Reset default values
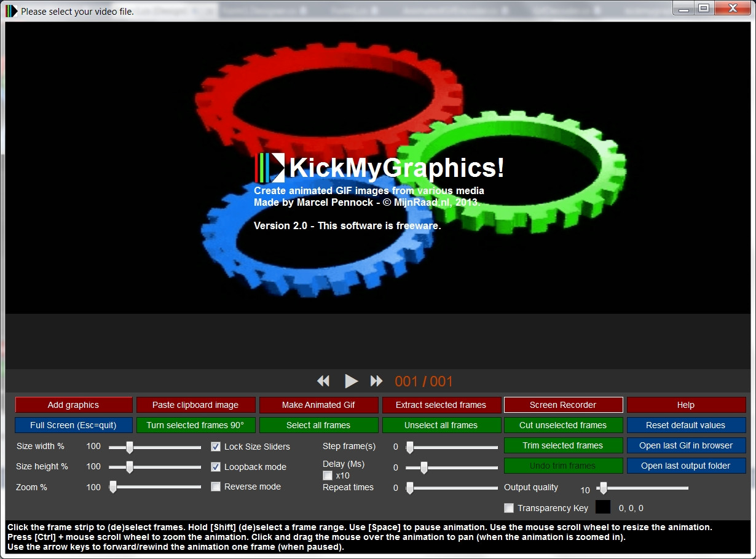 click(x=686, y=425)
